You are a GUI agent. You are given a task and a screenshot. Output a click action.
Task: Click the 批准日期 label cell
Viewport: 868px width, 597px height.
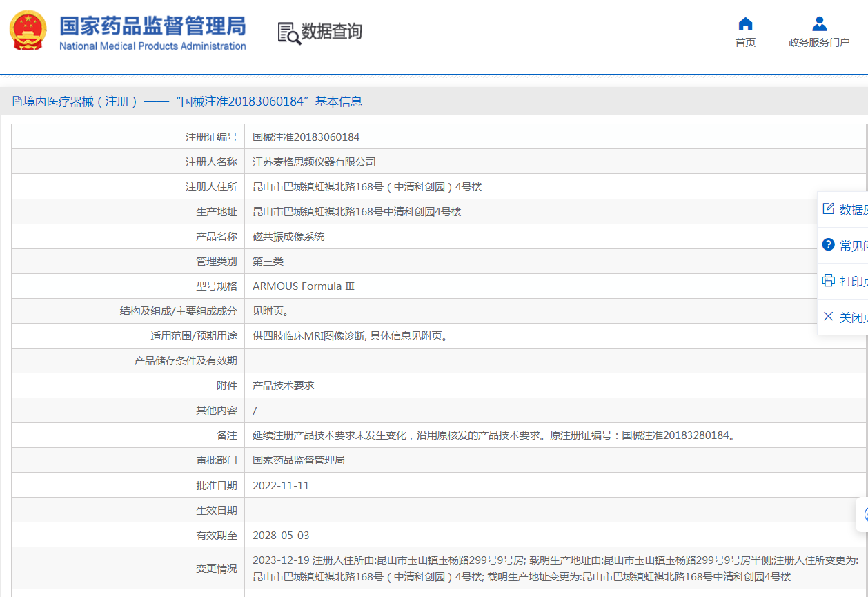coord(128,485)
